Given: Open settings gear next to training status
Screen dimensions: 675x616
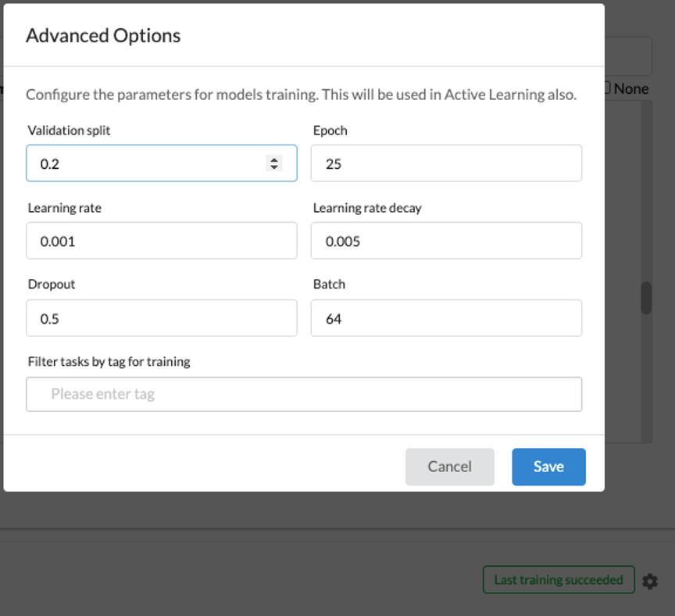Looking at the screenshot, I should coord(649,581).
